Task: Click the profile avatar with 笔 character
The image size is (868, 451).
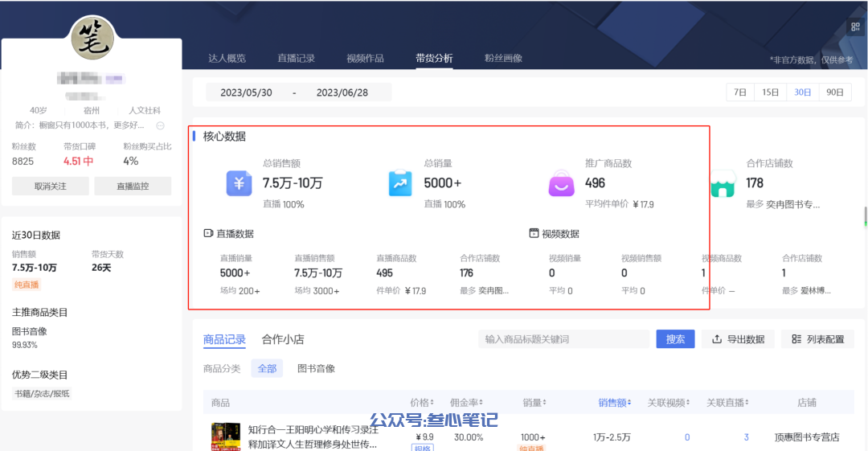Action: coord(92,38)
